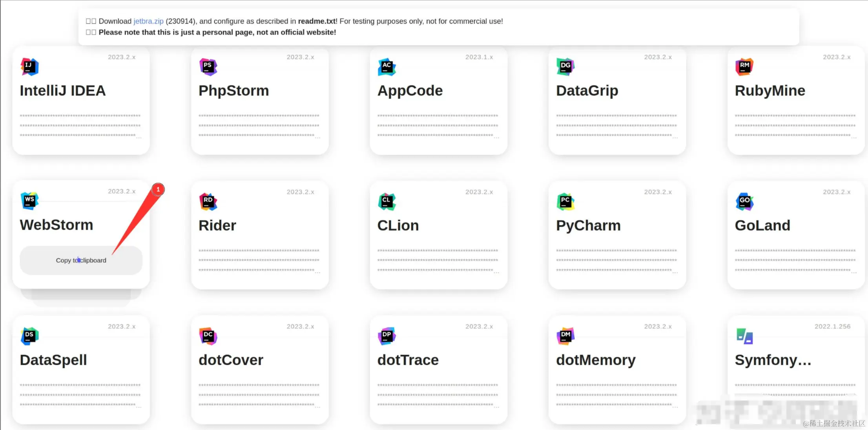868x430 pixels.
Task: Open the jetbra.zip download link
Action: (148, 21)
